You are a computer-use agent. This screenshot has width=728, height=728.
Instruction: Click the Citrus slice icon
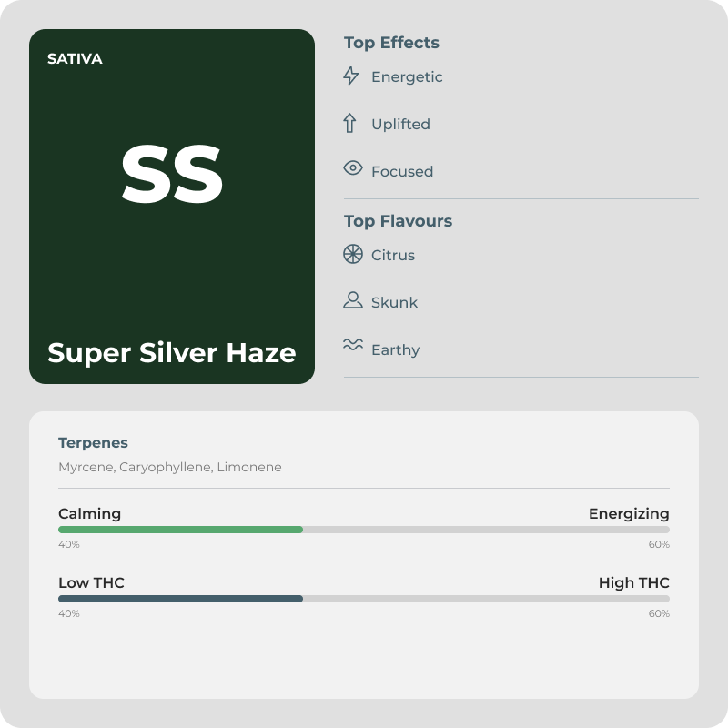(353, 255)
